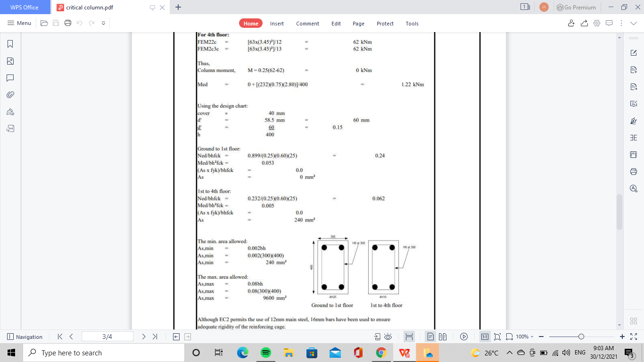Image resolution: width=644 pixels, height=362 pixels.
Task: Open the attachments paperclip panel
Action: [10, 95]
